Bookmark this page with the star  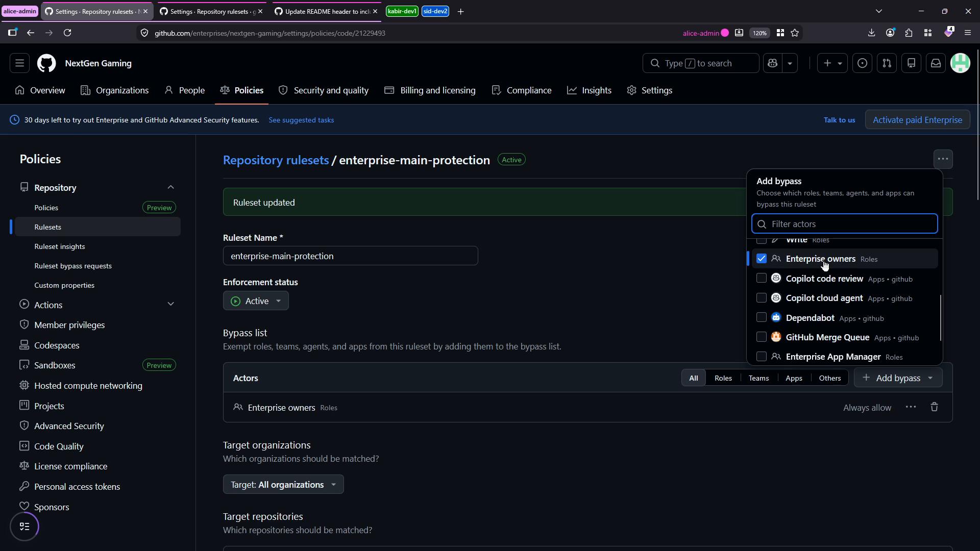coord(795,33)
